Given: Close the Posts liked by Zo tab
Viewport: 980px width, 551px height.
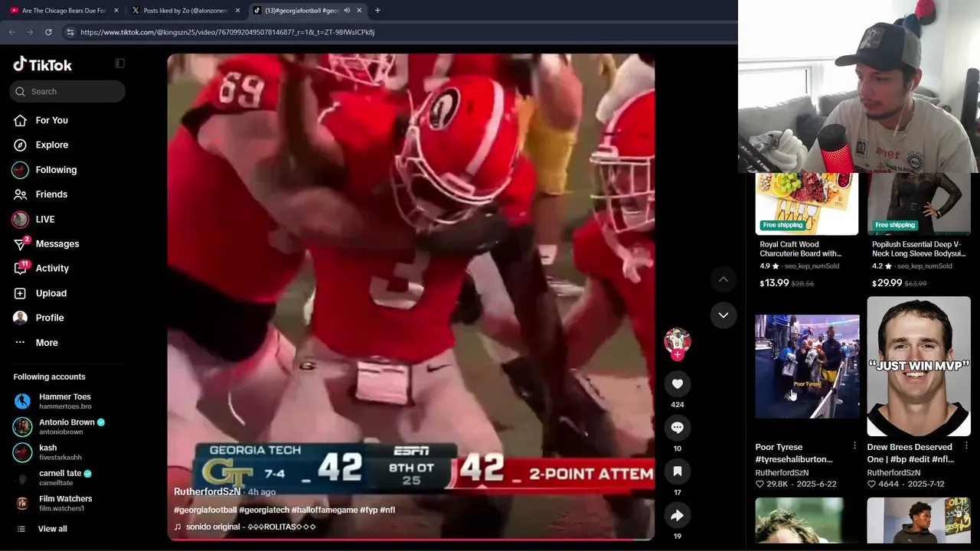Looking at the screenshot, I should (x=238, y=11).
